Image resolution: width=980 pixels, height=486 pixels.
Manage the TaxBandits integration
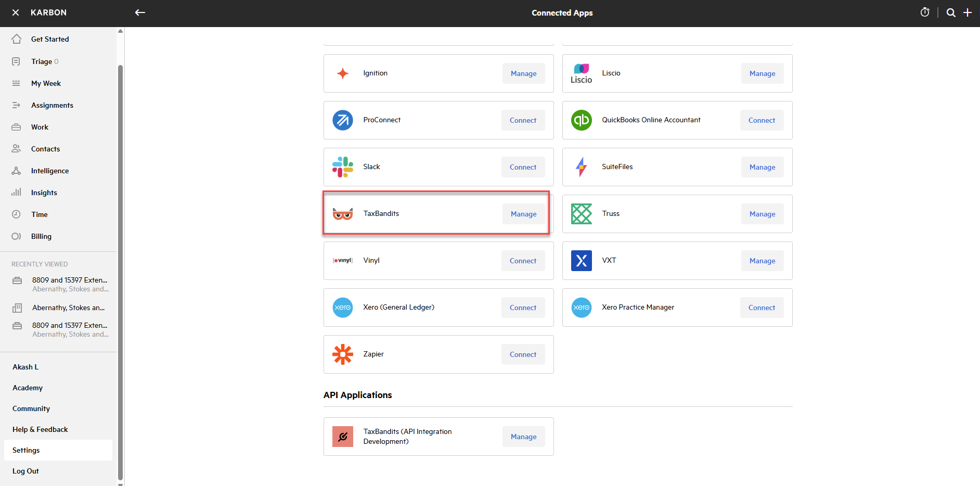click(x=524, y=214)
